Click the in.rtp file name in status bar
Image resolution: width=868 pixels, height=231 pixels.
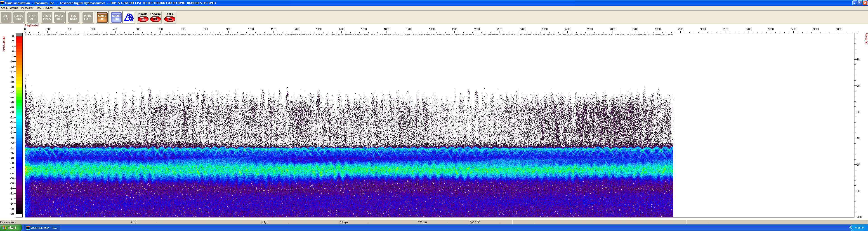134,222
